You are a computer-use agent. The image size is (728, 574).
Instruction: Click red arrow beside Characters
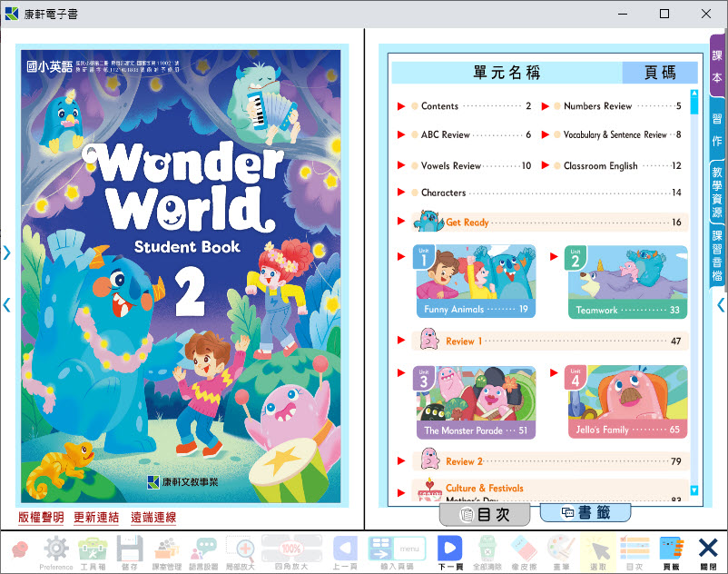tap(401, 192)
